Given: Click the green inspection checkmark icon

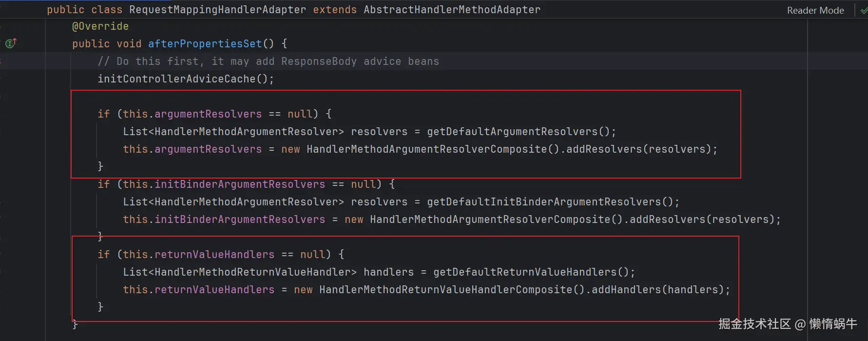Looking at the screenshot, I should point(864,10).
